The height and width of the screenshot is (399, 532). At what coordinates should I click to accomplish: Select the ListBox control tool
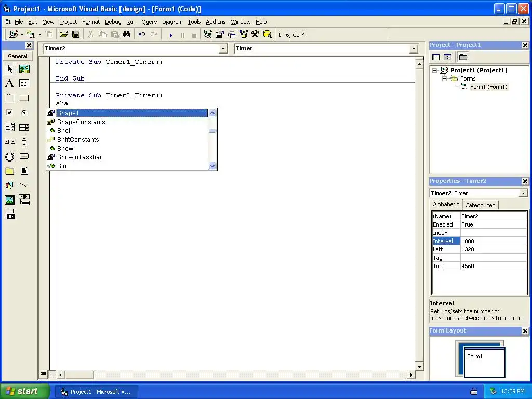24,127
